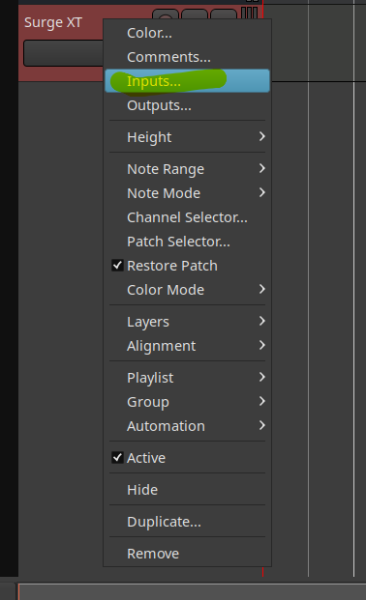Toggle the Active checkbox
The image size is (366, 600).
[x=118, y=457]
